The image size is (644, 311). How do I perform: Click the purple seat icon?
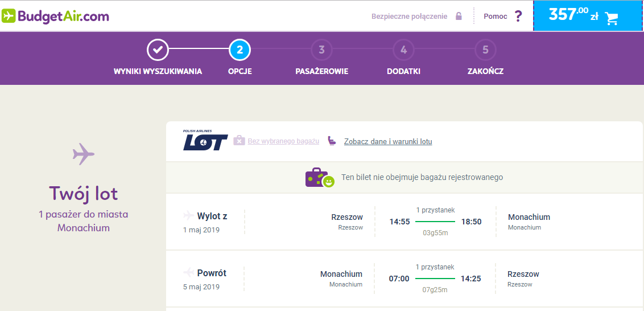click(332, 141)
